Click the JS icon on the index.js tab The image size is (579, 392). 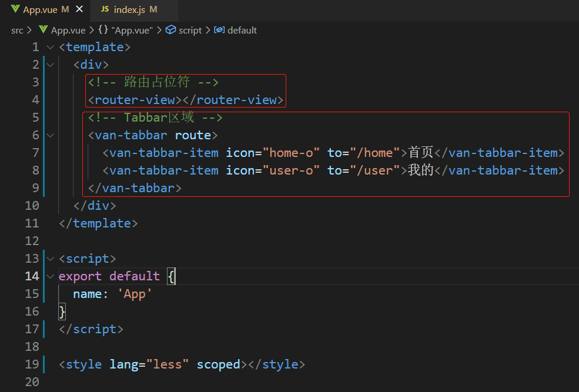[x=105, y=9]
